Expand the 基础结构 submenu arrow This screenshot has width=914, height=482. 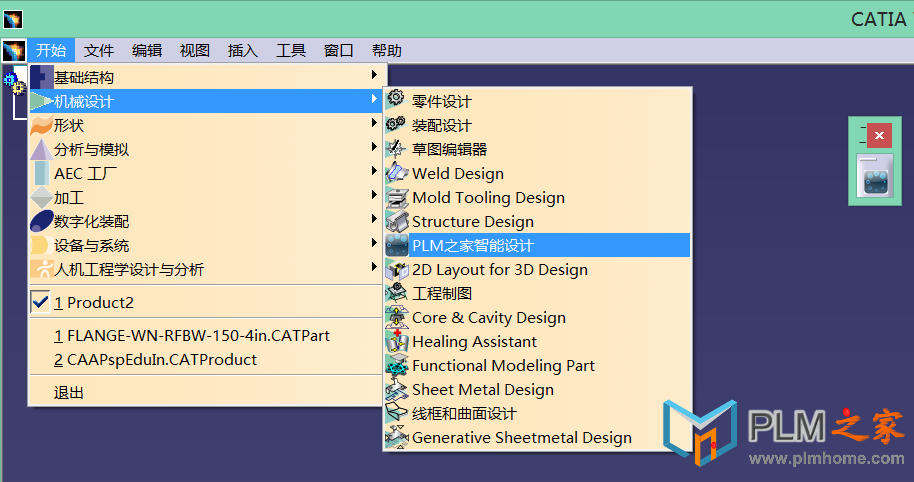pyautogui.click(x=374, y=75)
